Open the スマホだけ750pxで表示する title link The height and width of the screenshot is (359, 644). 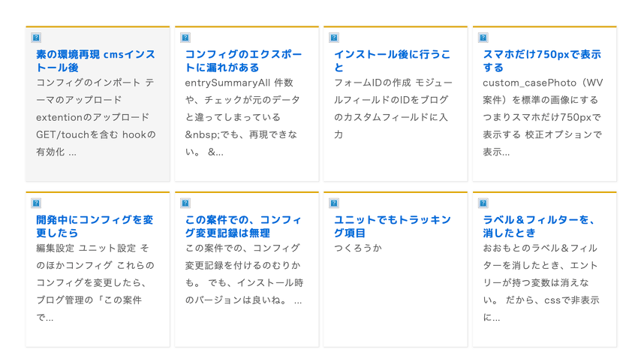pyautogui.click(x=541, y=61)
